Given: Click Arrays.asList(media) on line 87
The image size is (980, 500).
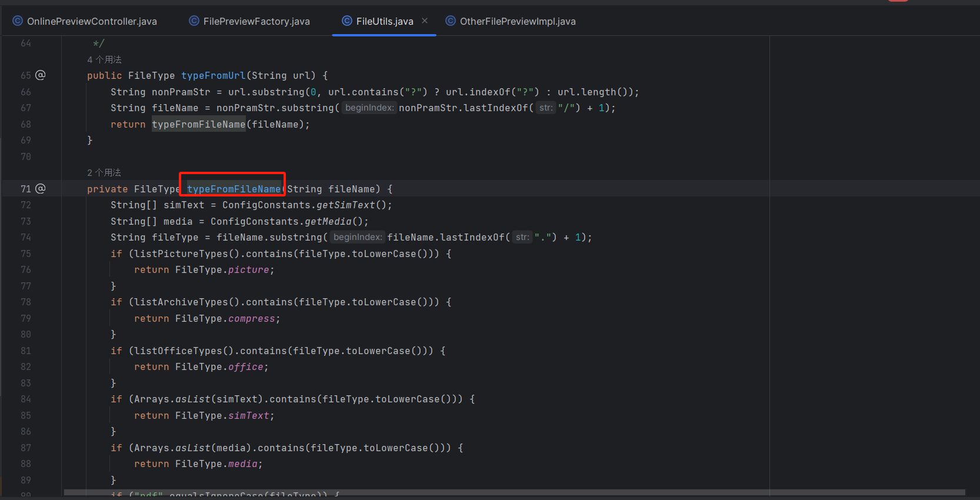Looking at the screenshot, I should pos(192,448).
